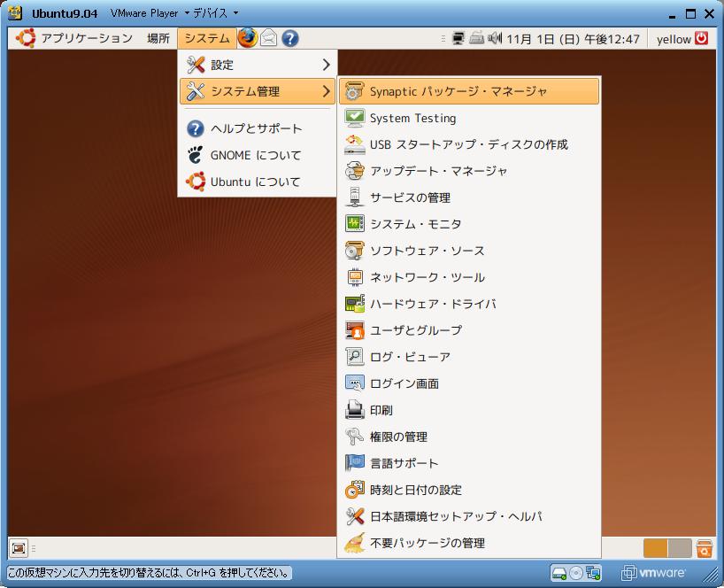Click the hardware drivers card icon
Viewport: 724px width, 588px height.
click(355, 304)
